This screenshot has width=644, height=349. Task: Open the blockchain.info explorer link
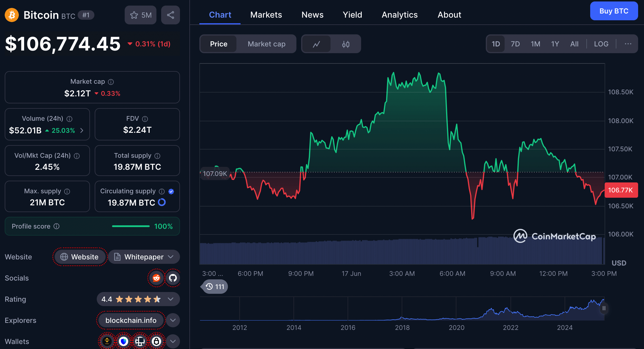[131, 320]
